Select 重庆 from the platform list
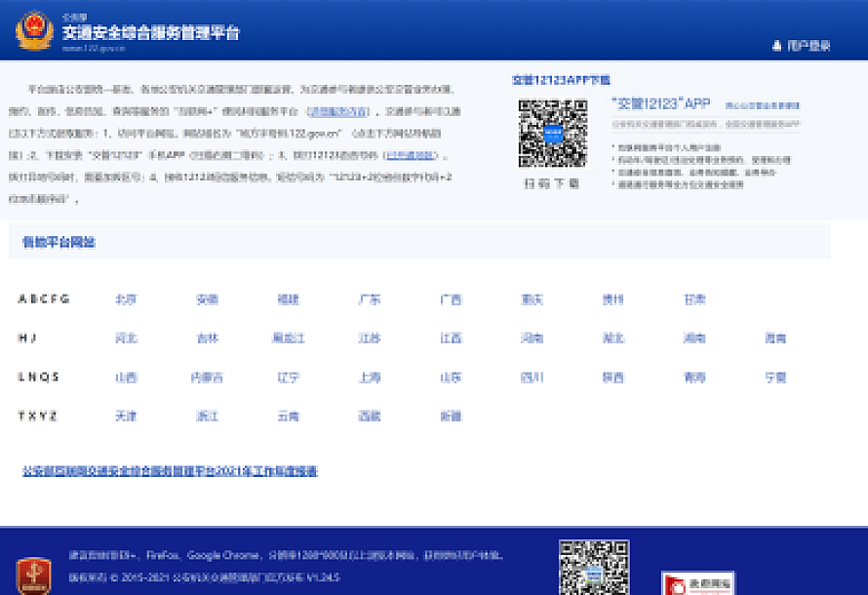 (x=532, y=299)
